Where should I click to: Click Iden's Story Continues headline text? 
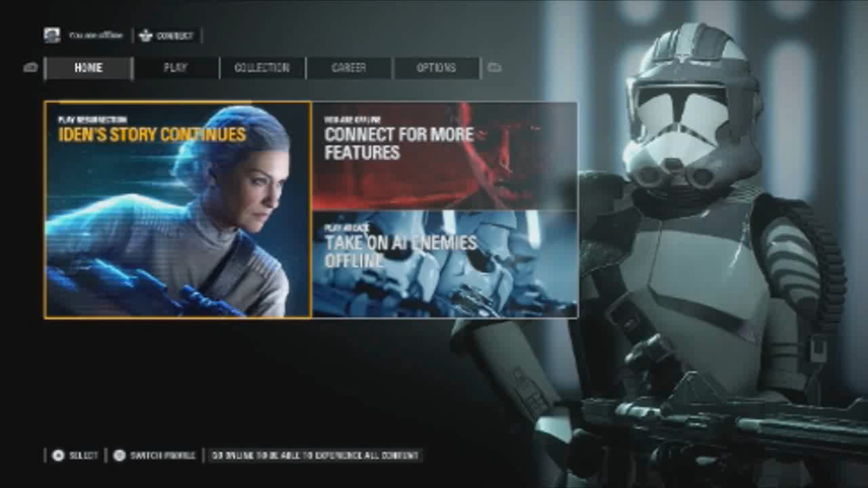pyautogui.click(x=152, y=134)
